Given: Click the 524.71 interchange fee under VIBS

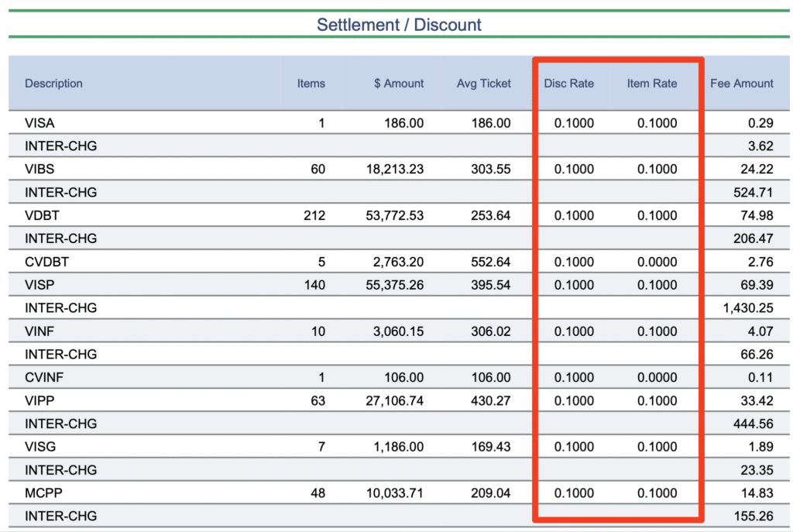Looking at the screenshot, I should (754, 193).
